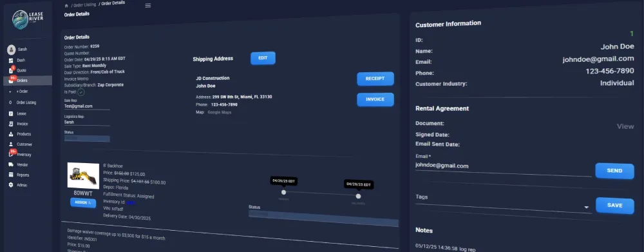Select the Invoice menu label
Viewport: 644px width, 252px height.
tap(23, 124)
